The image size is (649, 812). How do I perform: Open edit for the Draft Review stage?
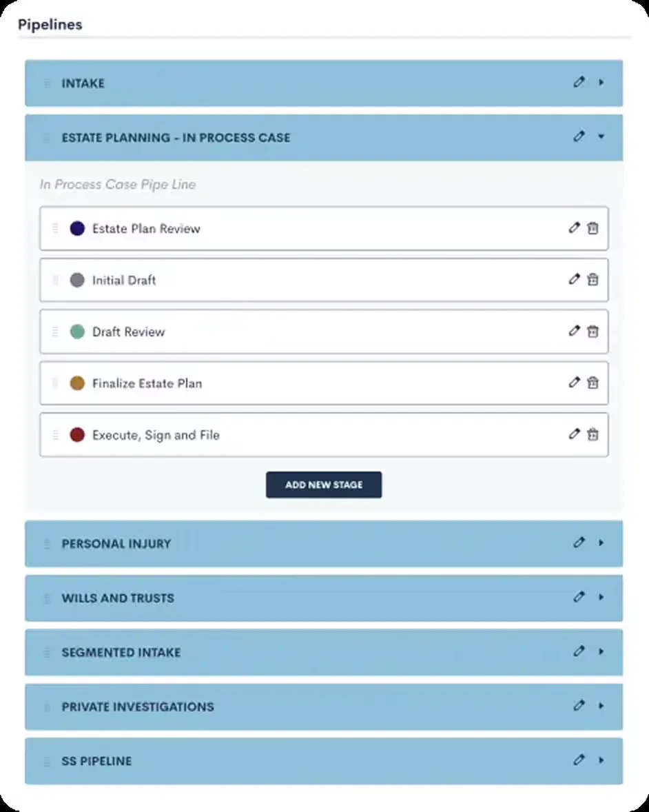click(x=574, y=331)
